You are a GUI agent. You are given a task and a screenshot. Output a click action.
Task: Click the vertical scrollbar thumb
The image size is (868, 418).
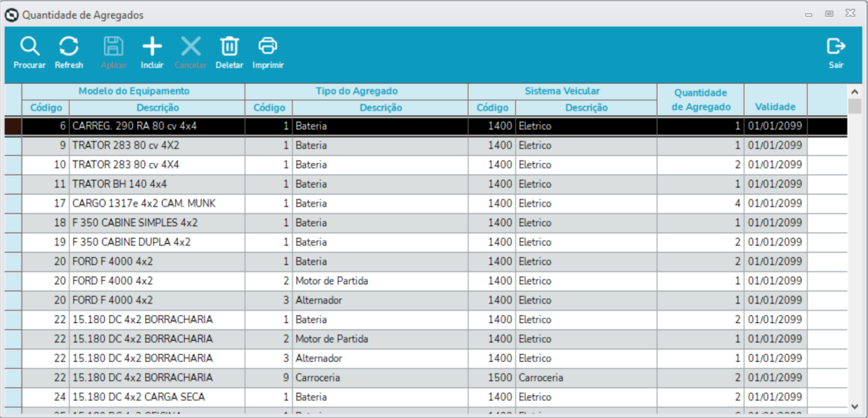[855, 106]
